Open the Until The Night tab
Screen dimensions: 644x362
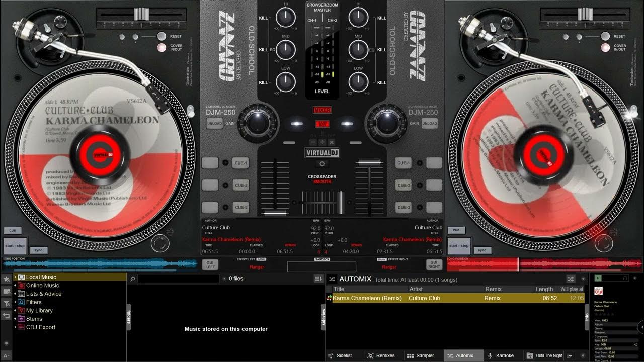(x=545, y=355)
